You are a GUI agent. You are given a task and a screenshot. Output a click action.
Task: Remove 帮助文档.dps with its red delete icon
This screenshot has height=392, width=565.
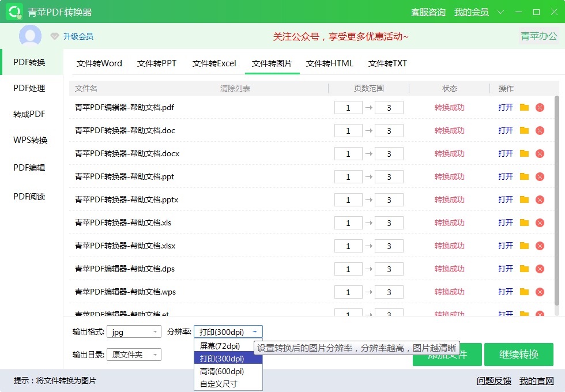point(540,269)
